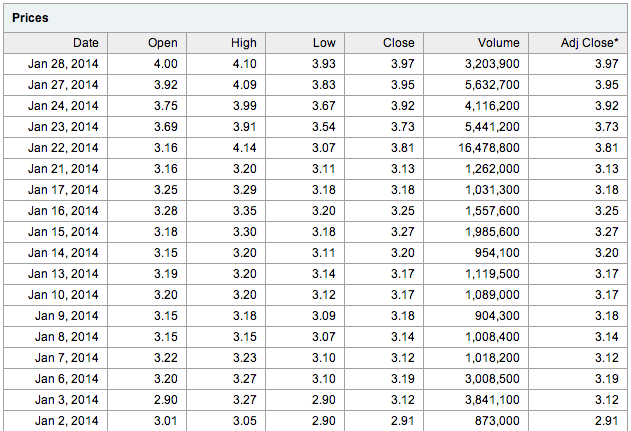This screenshot has width=631, height=431.
Task: Click the 4.14 high price cell
Action: [226, 148]
